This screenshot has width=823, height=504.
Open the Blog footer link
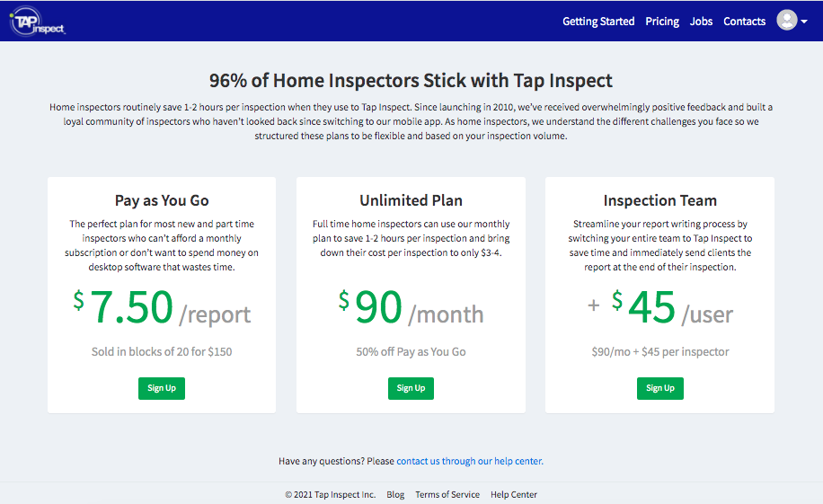395,494
